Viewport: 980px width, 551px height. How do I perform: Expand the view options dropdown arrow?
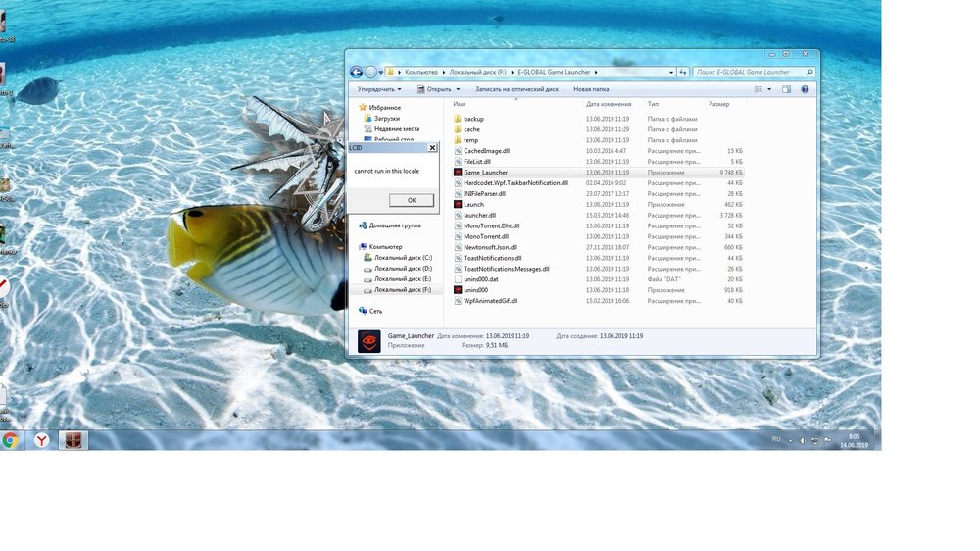click(x=770, y=89)
